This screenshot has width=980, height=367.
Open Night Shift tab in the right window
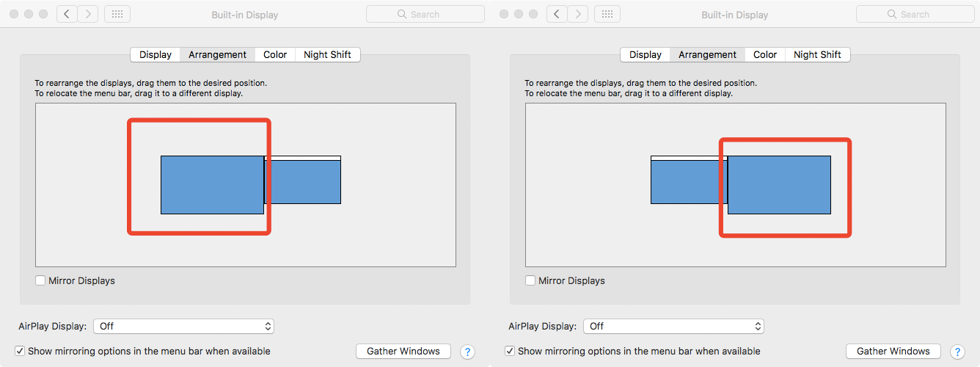[x=817, y=54]
